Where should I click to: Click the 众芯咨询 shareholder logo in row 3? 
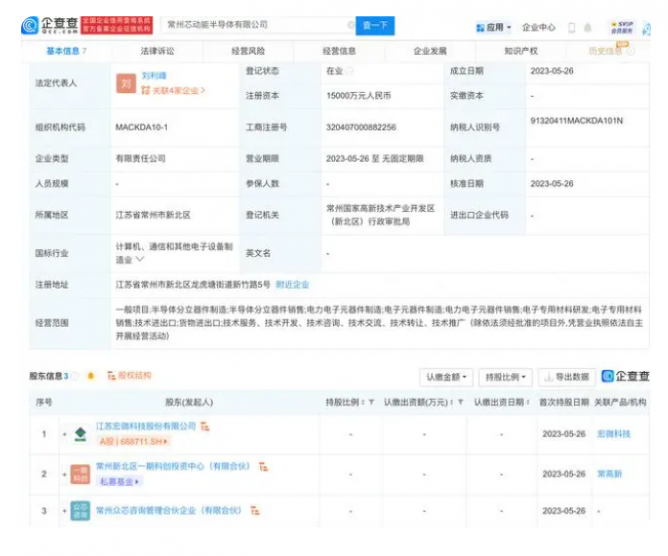[x=80, y=511]
